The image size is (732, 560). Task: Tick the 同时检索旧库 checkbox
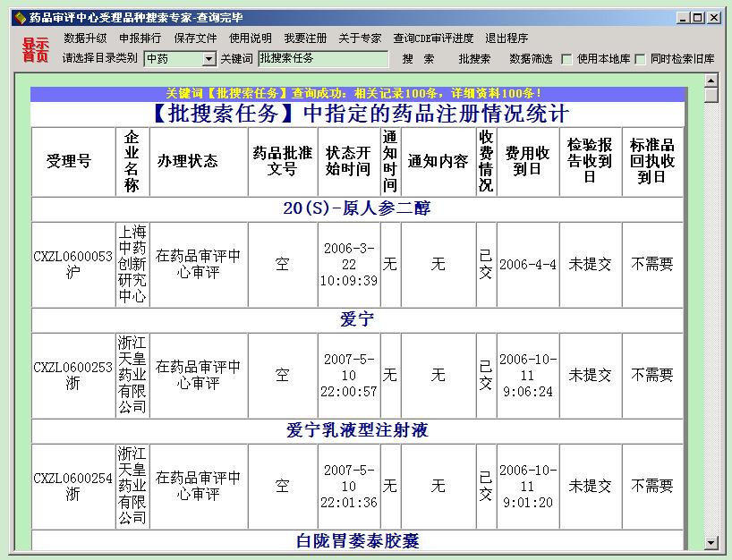pos(640,59)
